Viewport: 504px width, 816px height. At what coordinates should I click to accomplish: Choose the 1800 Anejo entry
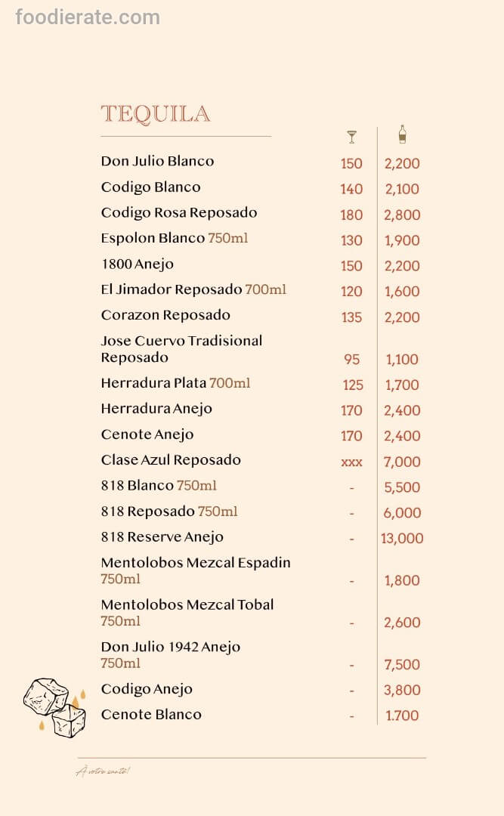coord(138,264)
